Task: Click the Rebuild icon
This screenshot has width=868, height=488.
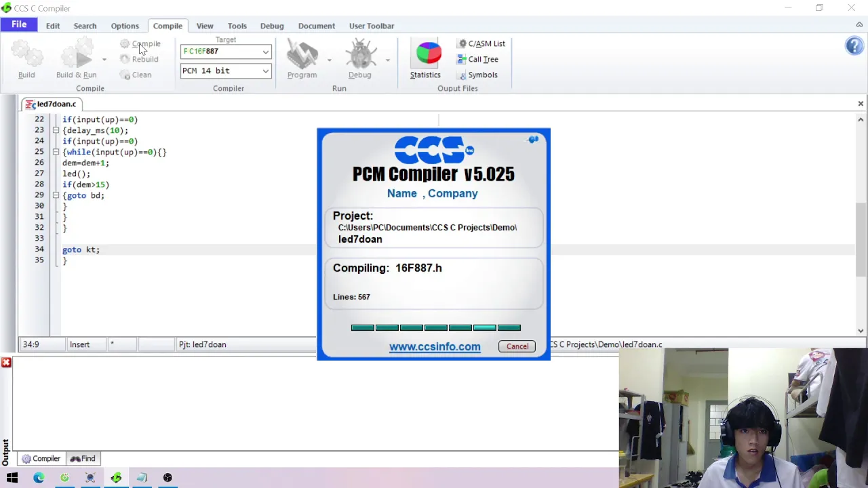Action: click(x=125, y=59)
